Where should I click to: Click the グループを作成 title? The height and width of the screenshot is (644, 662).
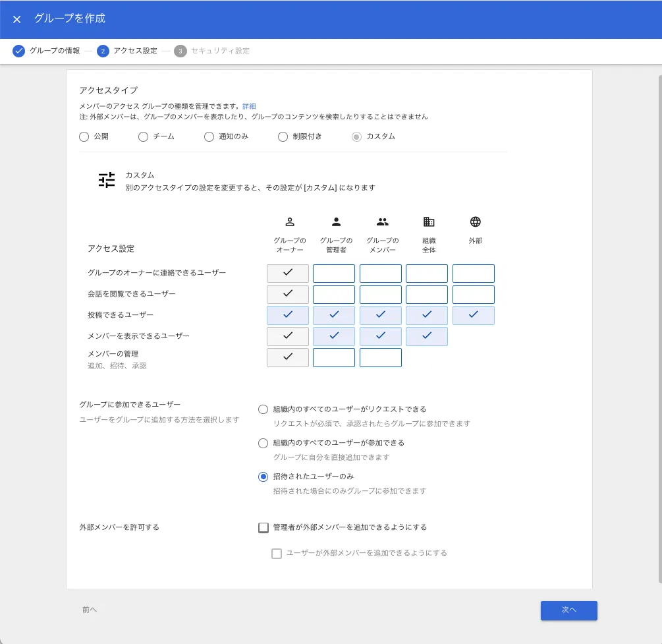(x=70, y=18)
